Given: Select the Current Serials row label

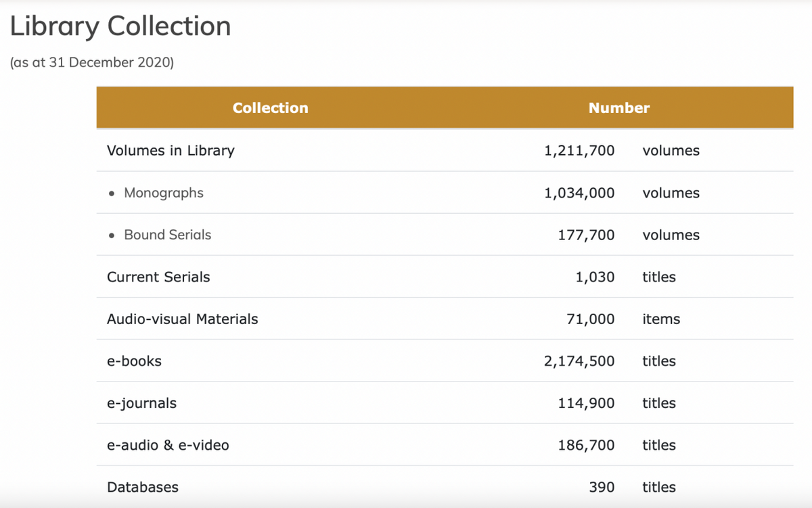Looking at the screenshot, I should click(158, 277).
